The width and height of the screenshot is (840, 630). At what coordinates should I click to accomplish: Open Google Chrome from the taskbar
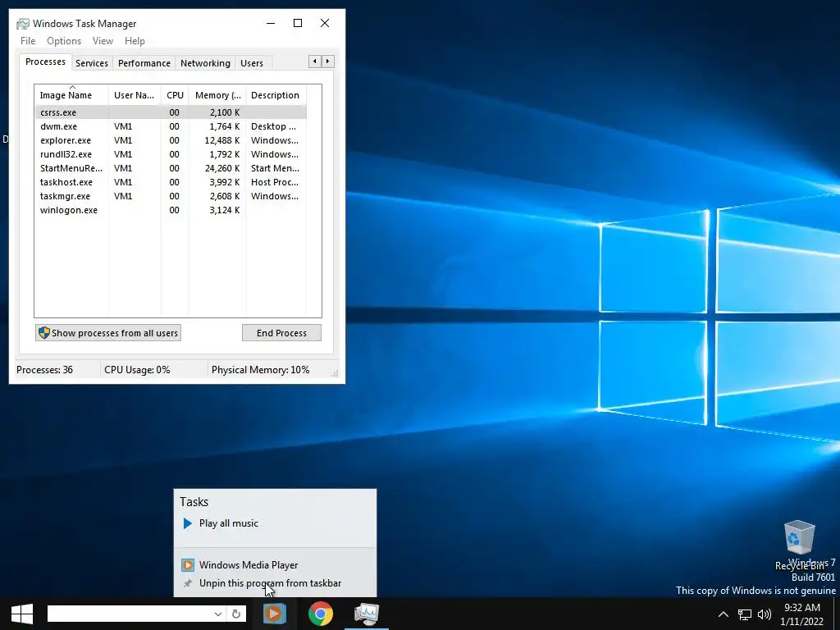[321, 614]
